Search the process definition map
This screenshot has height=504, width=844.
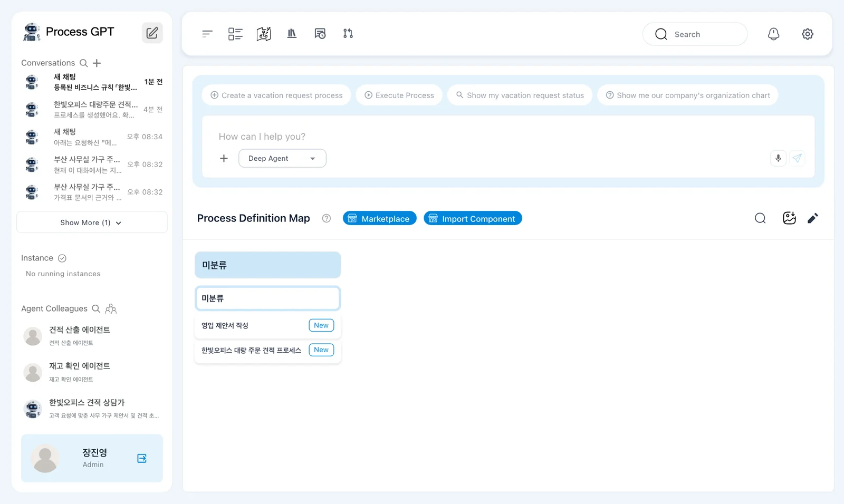click(760, 218)
